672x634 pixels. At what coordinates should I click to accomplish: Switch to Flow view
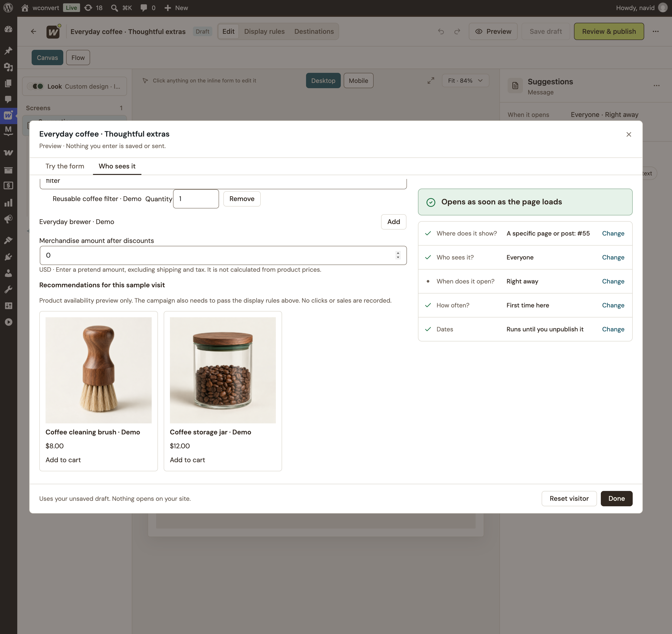pyautogui.click(x=78, y=58)
